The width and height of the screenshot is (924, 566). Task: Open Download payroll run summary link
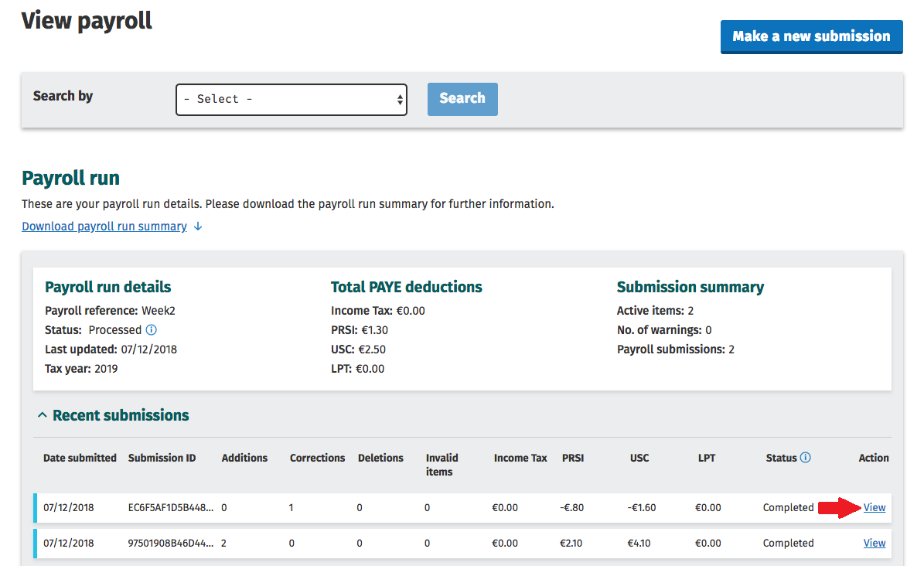[x=104, y=227]
